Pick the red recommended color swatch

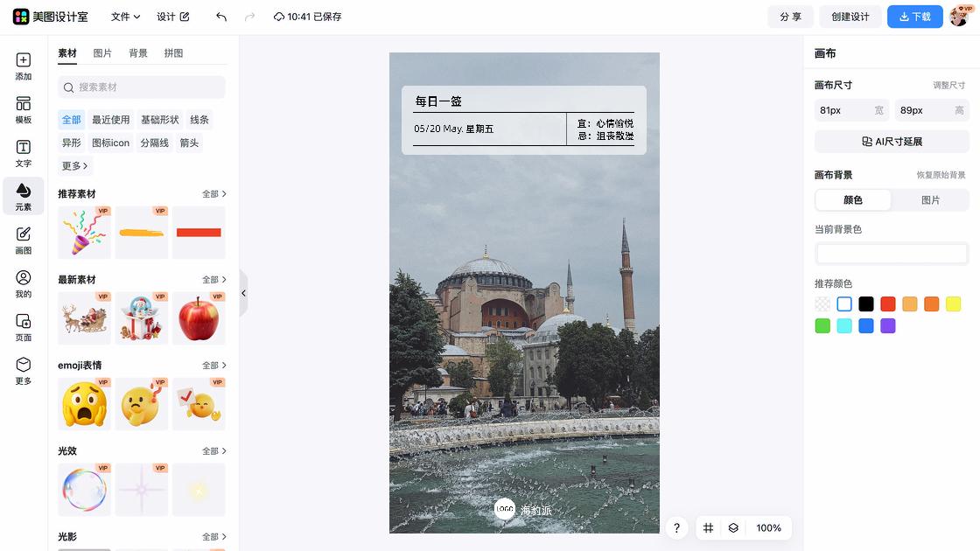coord(888,304)
